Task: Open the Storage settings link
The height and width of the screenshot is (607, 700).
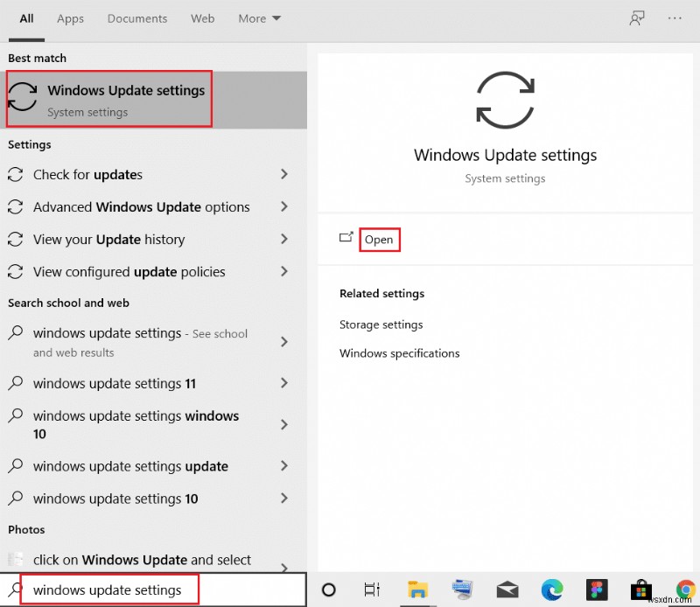Action: pyautogui.click(x=381, y=324)
